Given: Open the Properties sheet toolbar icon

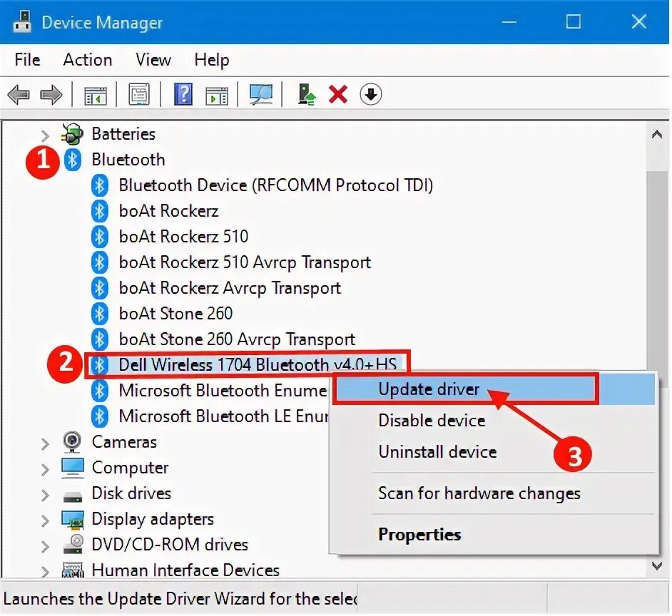Looking at the screenshot, I should tap(139, 94).
